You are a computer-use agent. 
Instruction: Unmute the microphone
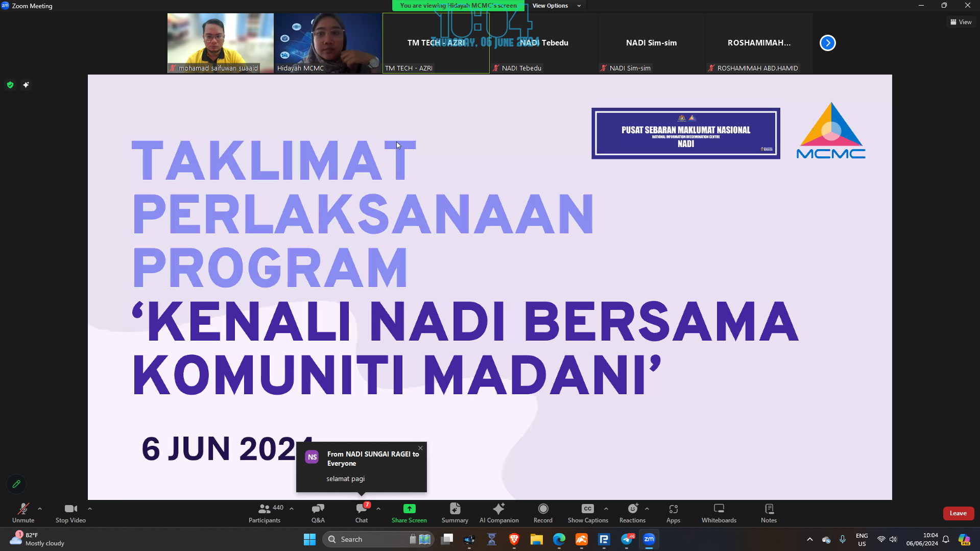(x=23, y=513)
